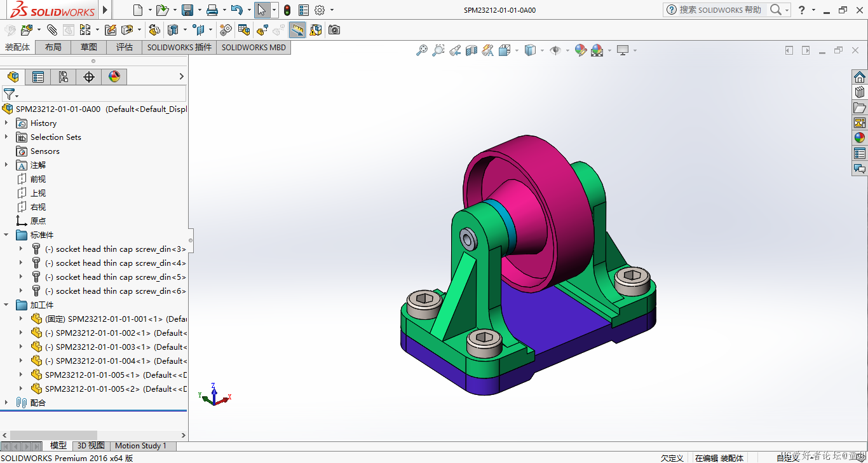
Task: Switch to the 布局 tab
Action: coord(53,47)
